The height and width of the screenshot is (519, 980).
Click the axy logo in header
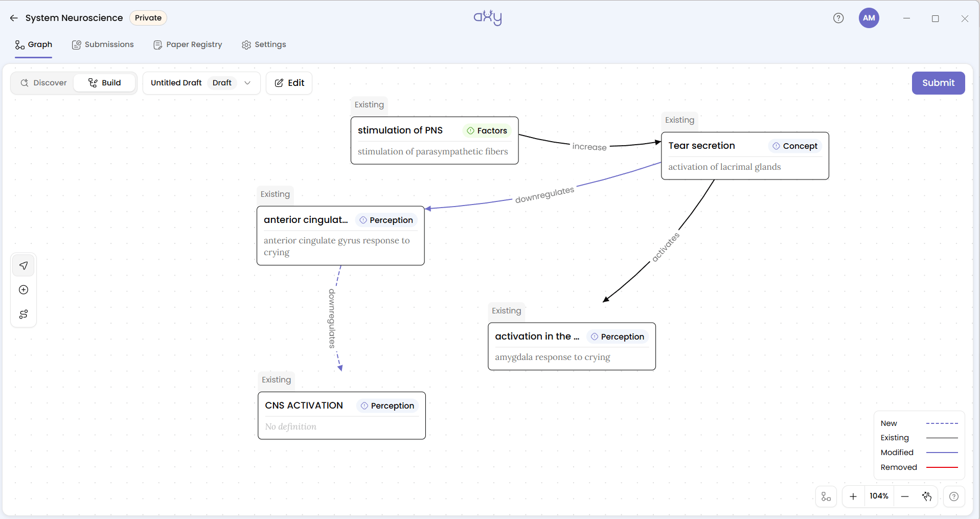point(488,18)
